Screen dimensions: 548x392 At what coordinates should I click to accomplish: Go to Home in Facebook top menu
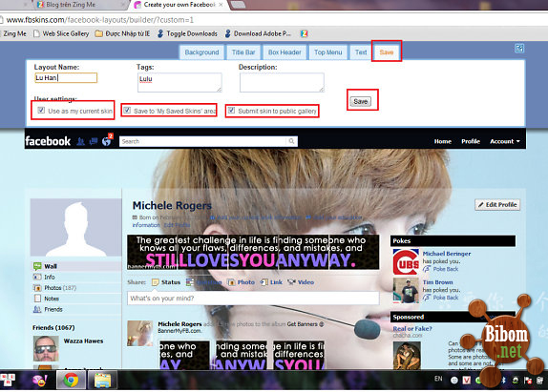click(x=442, y=141)
